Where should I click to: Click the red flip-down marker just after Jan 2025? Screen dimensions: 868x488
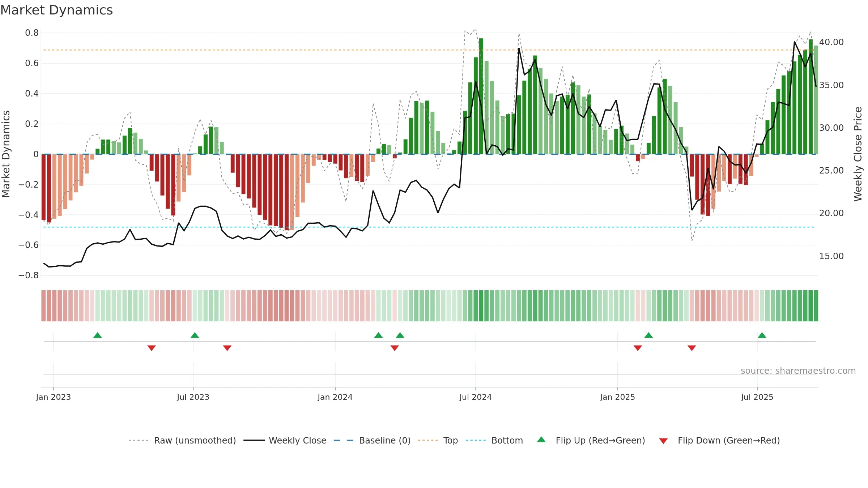coord(638,348)
